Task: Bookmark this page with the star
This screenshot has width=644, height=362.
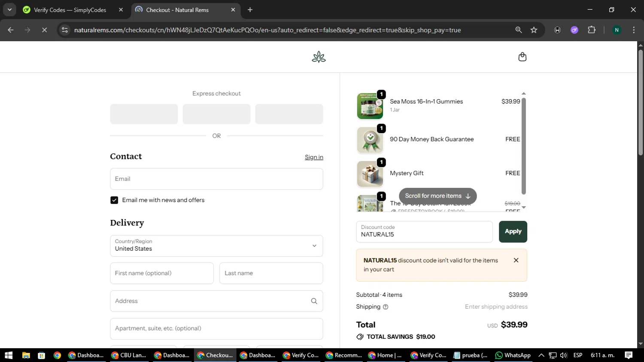Action: pos(534,30)
